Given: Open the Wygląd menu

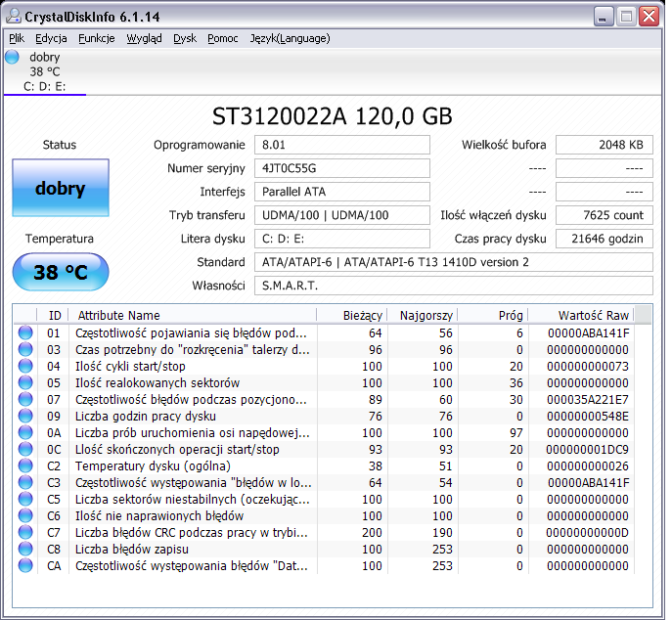Looking at the screenshot, I should pos(144,38).
